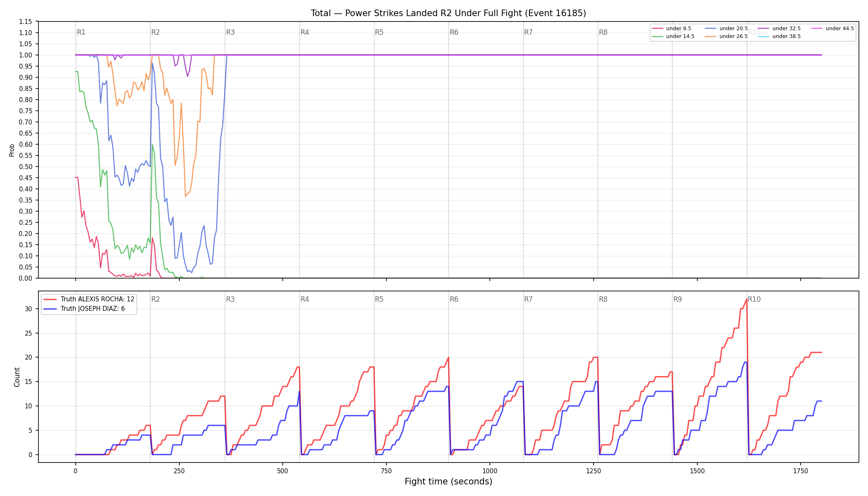Click the 250 tick on the fight time axis

click(179, 471)
